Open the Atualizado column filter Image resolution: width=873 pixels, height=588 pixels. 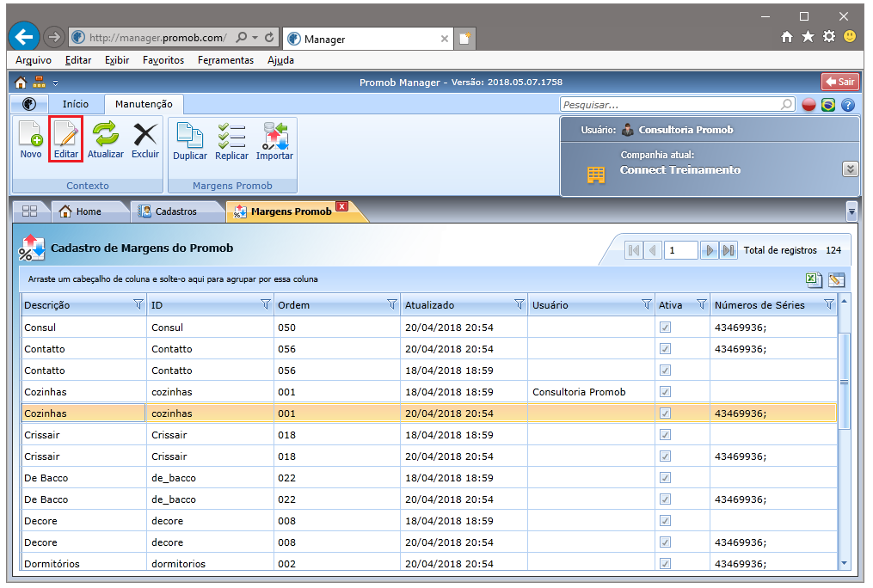[x=519, y=304]
